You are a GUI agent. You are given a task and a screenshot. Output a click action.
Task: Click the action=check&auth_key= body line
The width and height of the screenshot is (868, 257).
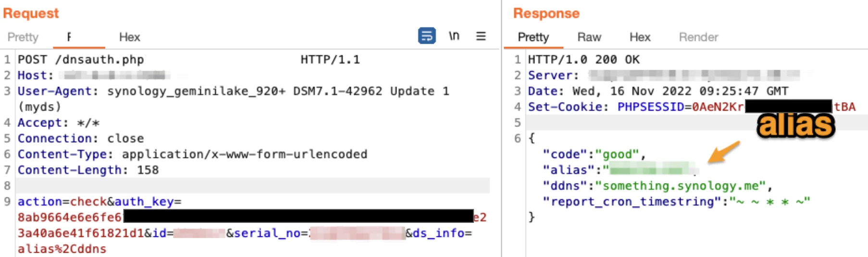tap(99, 202)
